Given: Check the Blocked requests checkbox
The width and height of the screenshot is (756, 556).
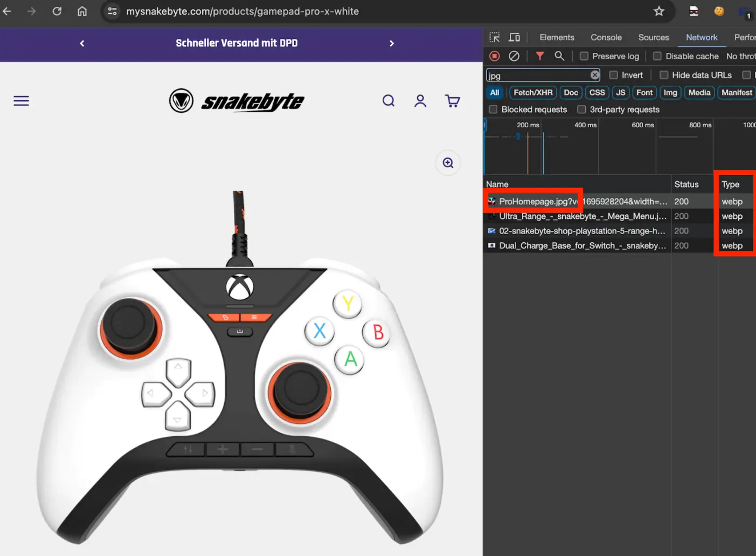Looking at the screenshot, I should [x=493, y=109].
